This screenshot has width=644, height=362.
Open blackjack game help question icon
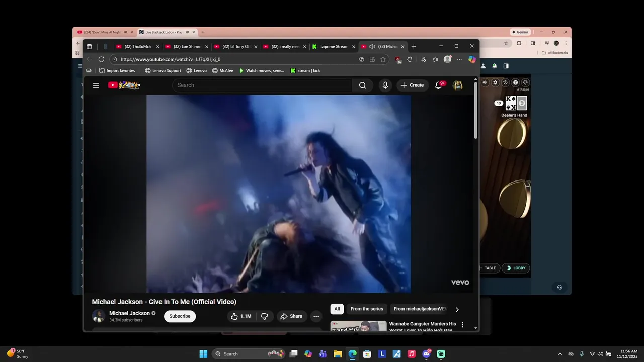515,82
